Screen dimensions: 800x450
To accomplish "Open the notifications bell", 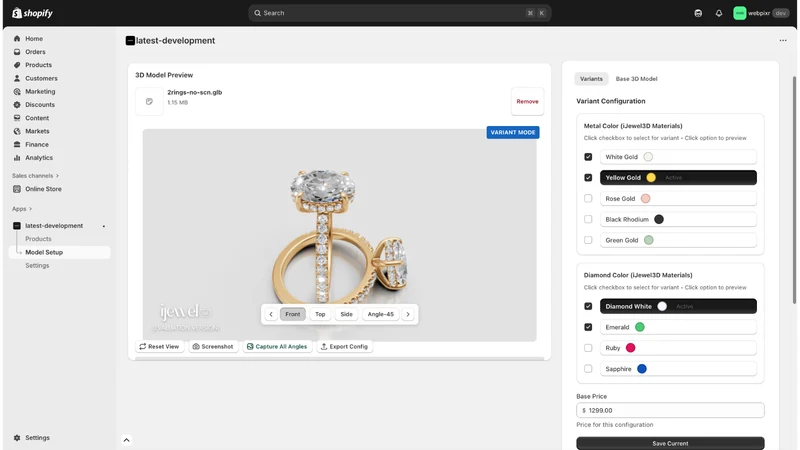I will (x=718, y=13).
